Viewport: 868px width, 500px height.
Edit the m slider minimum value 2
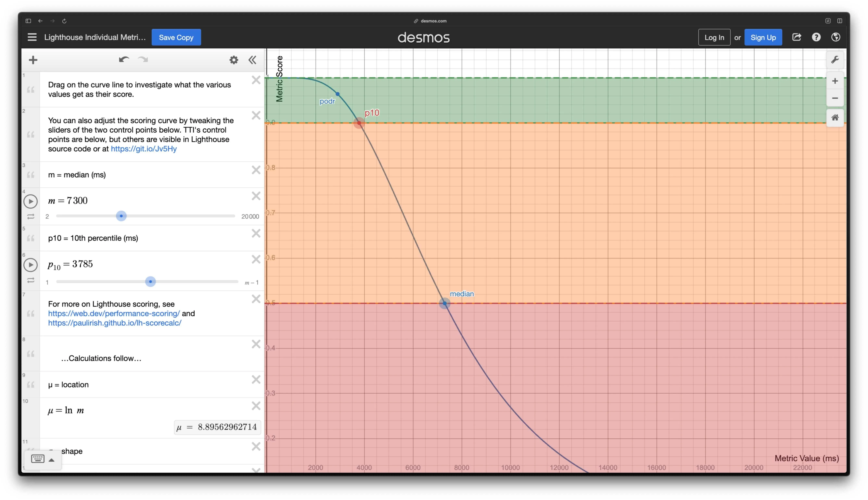pyautogui.click(x=47, y=216)
